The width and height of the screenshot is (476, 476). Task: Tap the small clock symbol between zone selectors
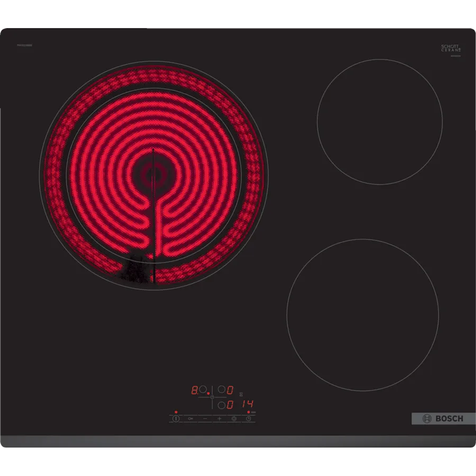tap(212, 397)
